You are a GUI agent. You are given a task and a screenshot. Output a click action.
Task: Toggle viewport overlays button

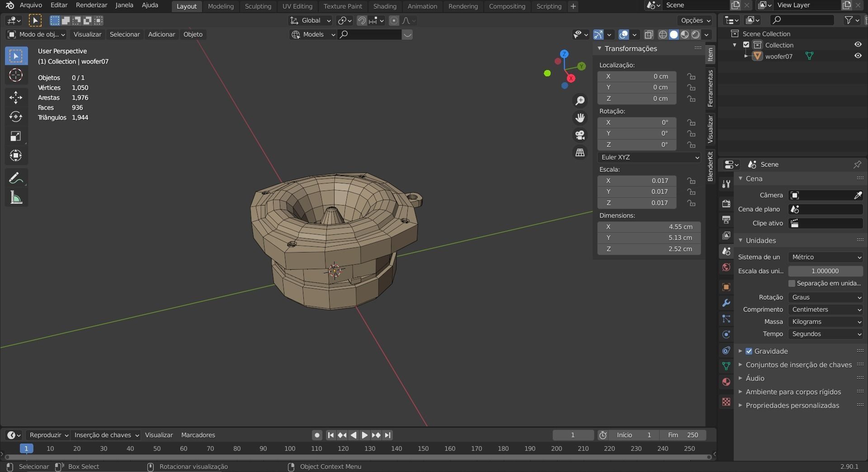tap(623, 34)
